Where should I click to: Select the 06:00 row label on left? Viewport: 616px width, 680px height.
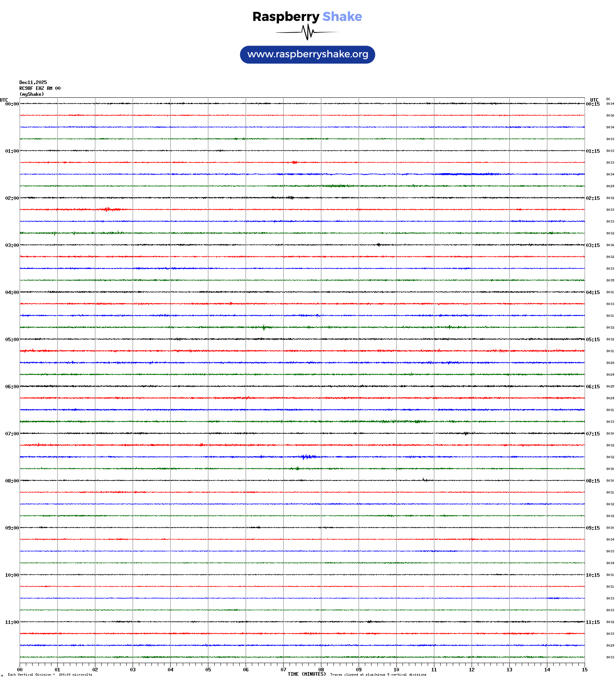tap(12, 387)
